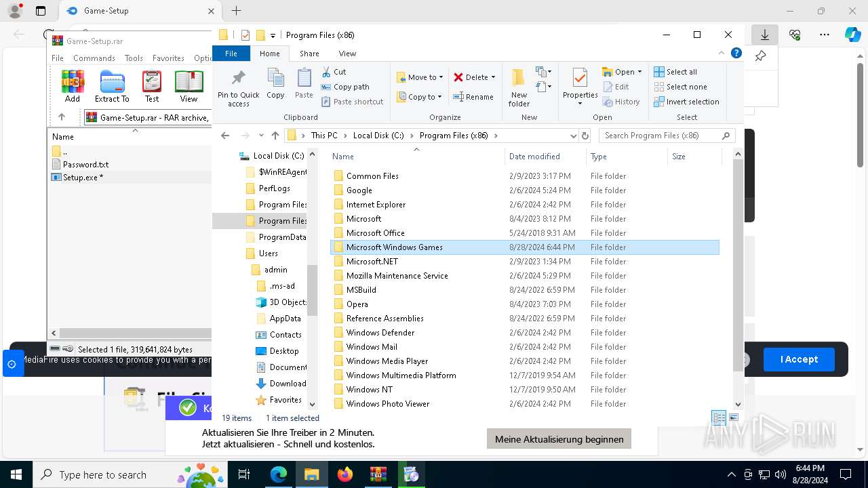Click Copy path in ribbon

pyautogui.click(x=345, y=87)
